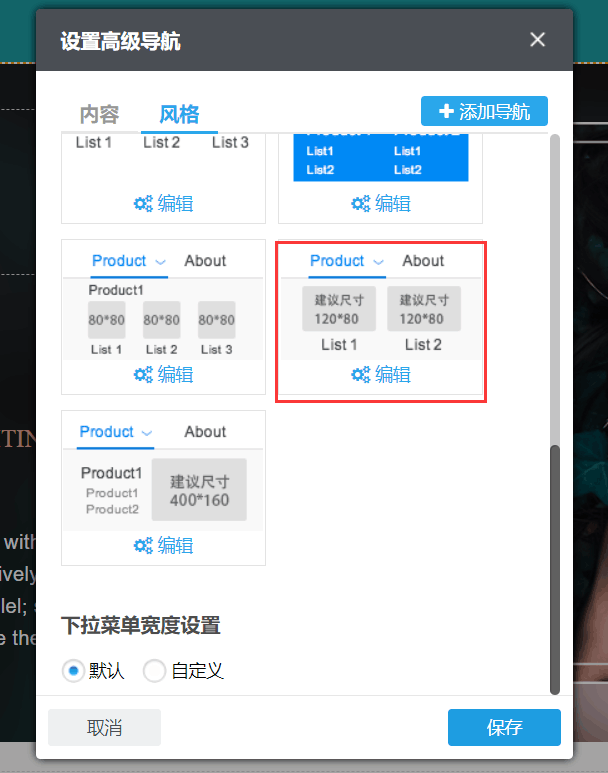Click gear edit icon under List 1 style

(143, 204)
